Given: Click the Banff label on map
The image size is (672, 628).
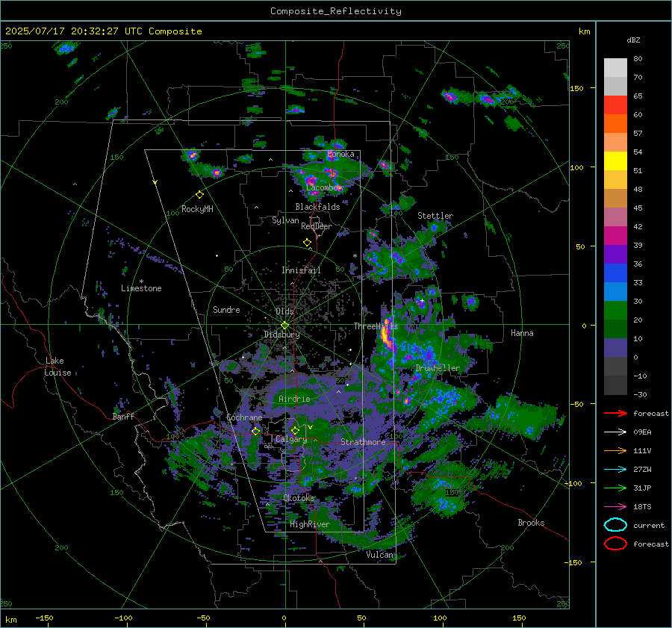Looking at the screenshot, I should pyautogui.click(x=123, y=417).
